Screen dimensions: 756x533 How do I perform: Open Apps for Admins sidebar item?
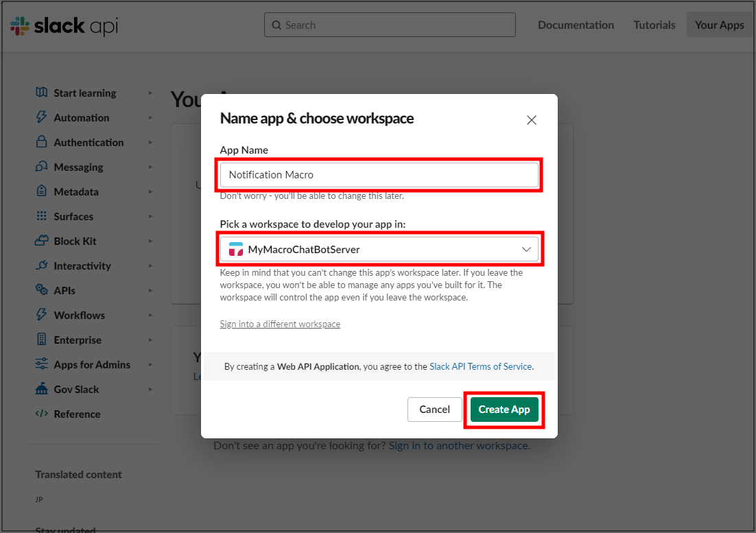(92, 365)
